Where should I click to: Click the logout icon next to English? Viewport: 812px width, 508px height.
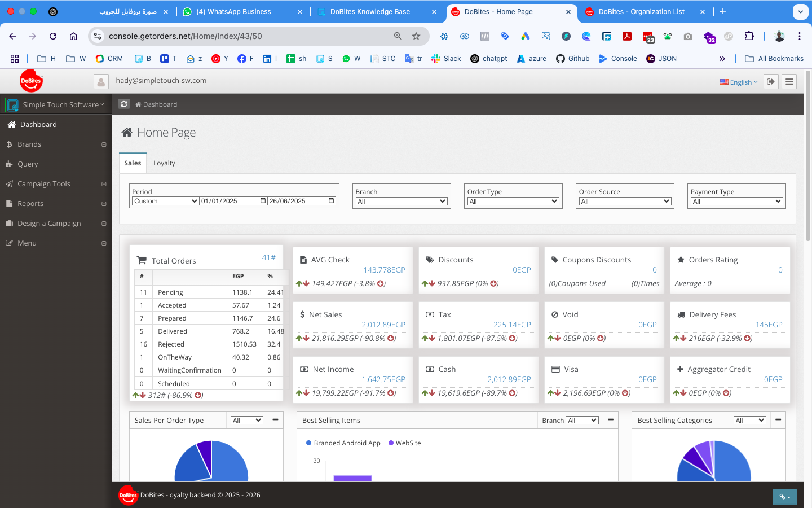771,82
